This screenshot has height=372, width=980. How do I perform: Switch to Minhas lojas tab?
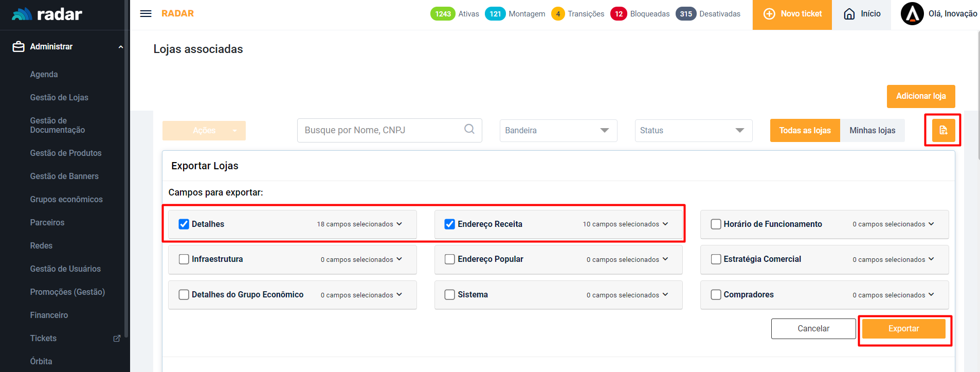point(872,131)
